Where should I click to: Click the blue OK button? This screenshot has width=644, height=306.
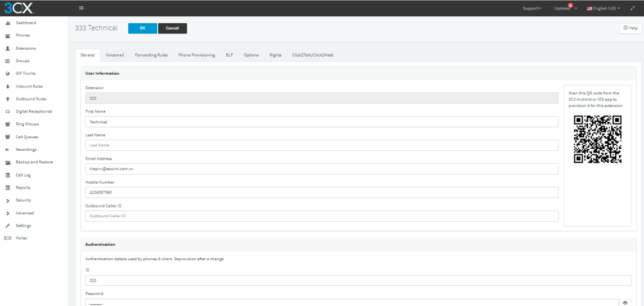click(x=143, y=28)
